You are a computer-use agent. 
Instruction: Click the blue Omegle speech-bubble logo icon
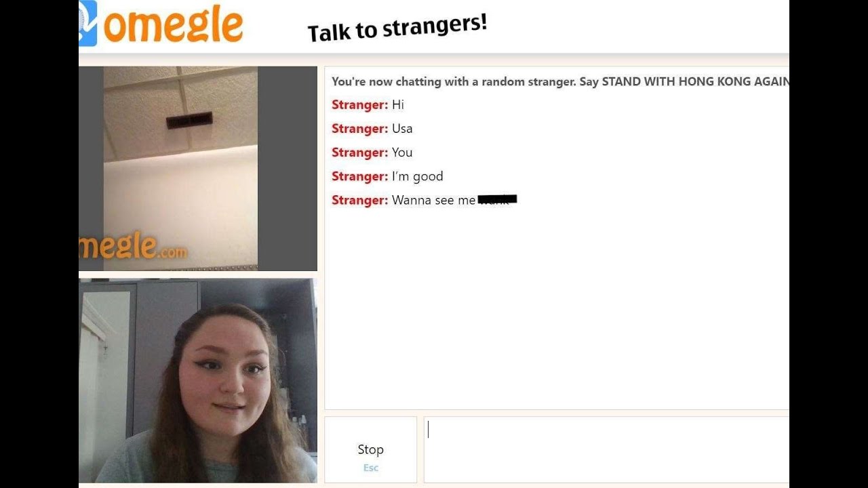[87, 23]
